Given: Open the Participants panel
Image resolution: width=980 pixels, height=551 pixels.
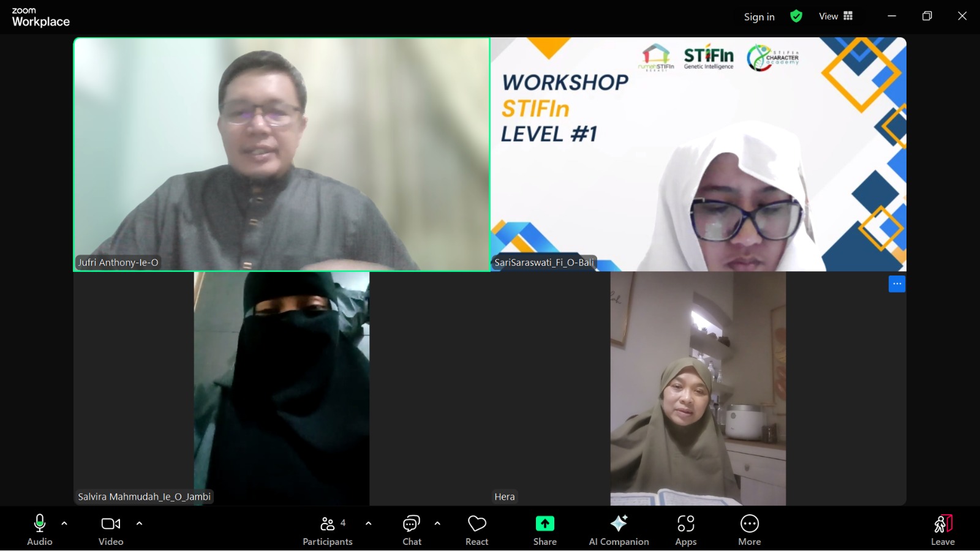Looking at the screenshot, I should (x=328, y=530).
